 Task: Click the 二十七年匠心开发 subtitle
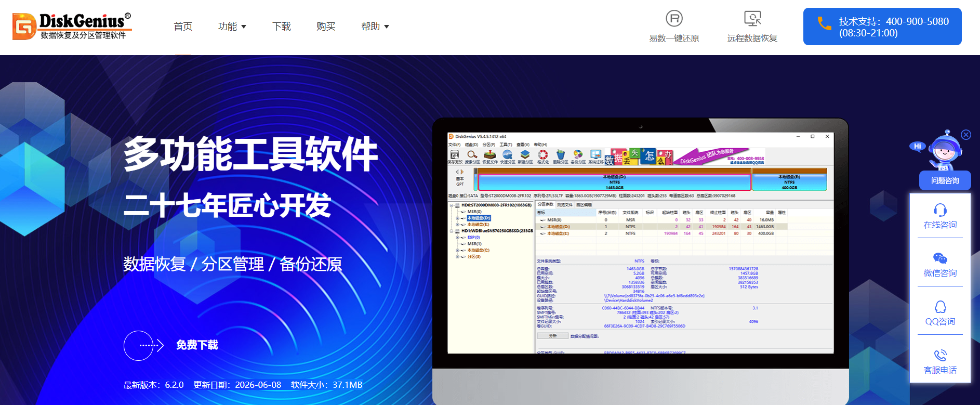[x=227, y=205]
